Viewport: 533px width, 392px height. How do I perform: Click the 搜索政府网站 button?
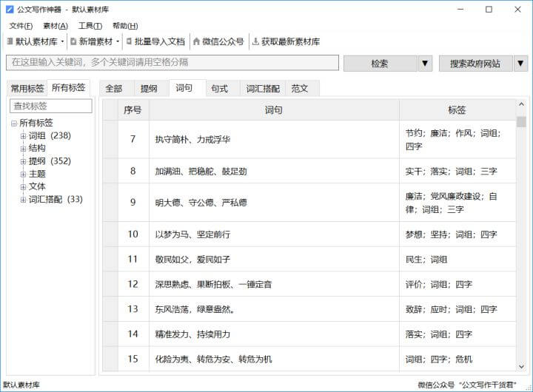coord(475,63)
